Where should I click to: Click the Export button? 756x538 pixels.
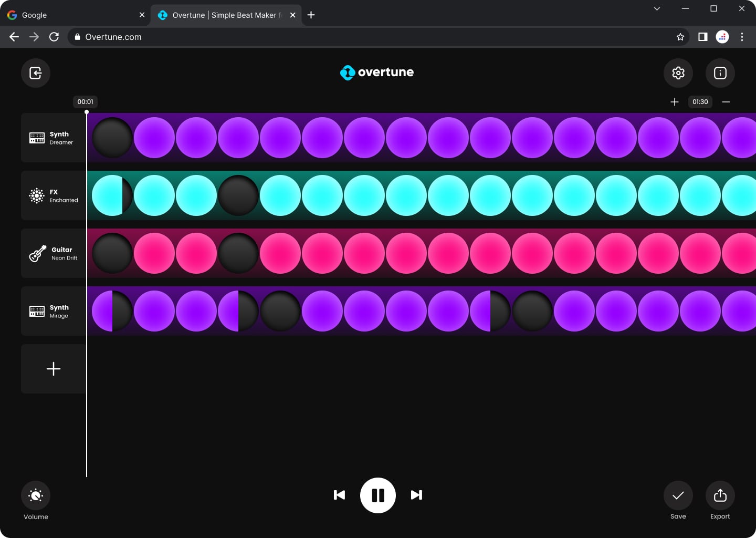point(720,495)
